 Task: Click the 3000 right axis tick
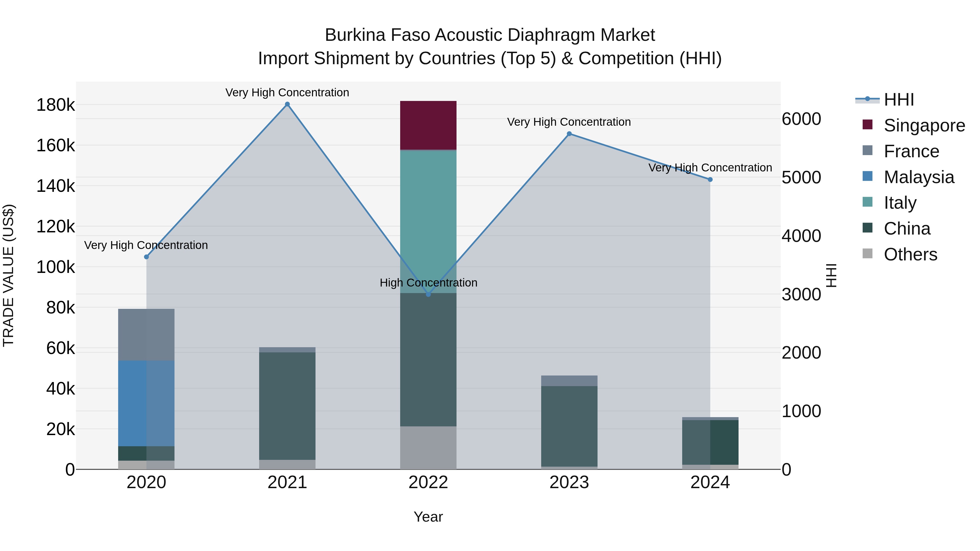(x=802, y=294)
